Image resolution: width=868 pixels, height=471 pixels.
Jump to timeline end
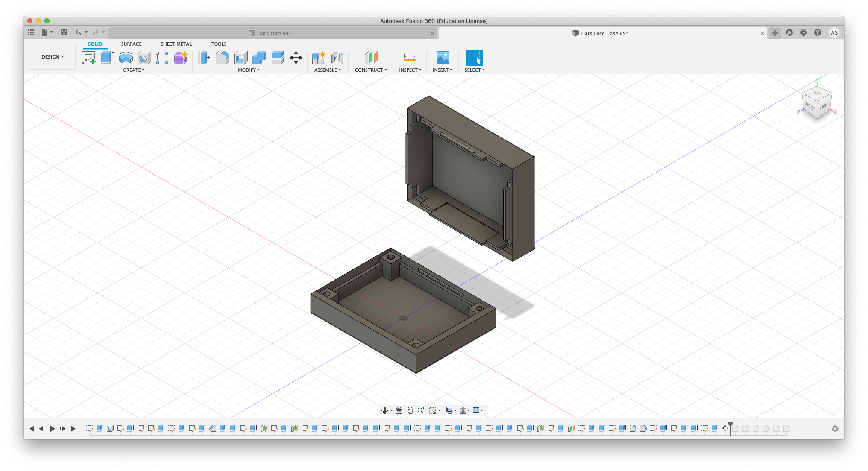[74, 429]
